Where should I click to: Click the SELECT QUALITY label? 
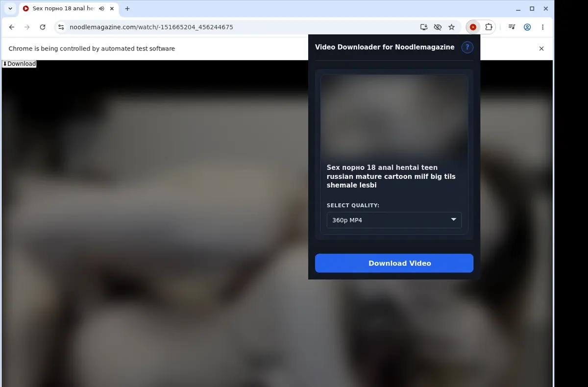point(353,205)
